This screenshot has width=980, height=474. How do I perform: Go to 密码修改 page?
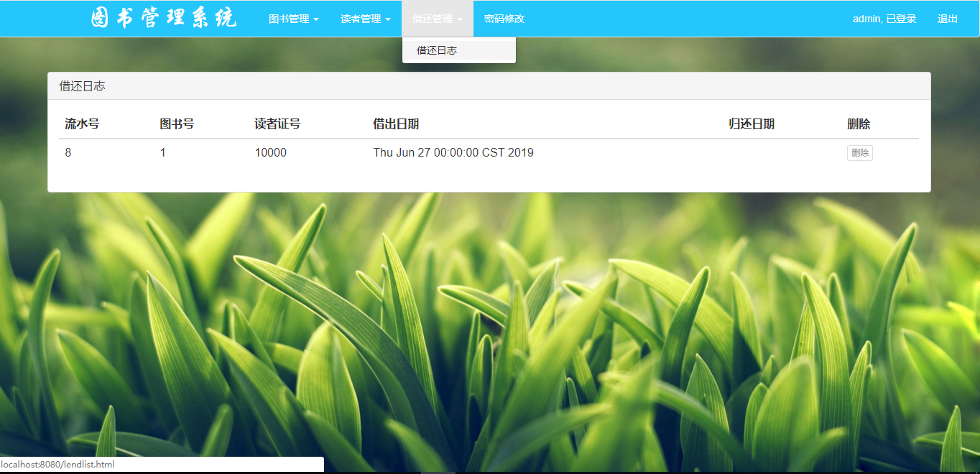pos(504,19)
